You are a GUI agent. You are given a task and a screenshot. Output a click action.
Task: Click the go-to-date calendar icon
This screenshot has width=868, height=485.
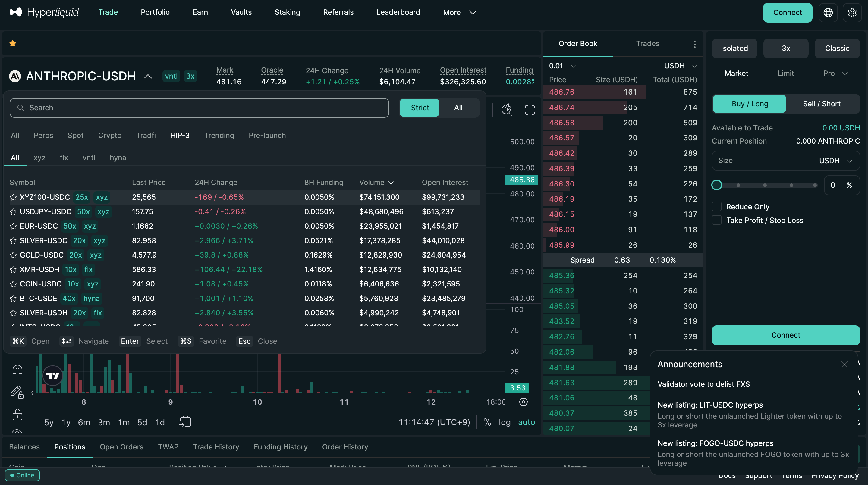[185, 422]
